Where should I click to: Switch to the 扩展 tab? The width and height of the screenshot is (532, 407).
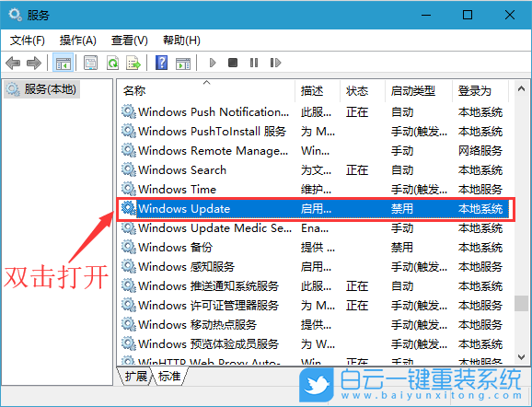click(135, 376)
